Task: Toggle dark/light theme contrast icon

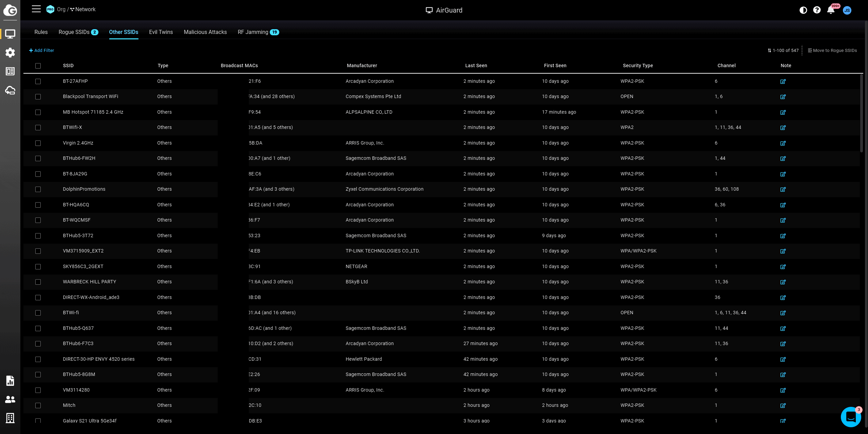Action: pos(803,10)
